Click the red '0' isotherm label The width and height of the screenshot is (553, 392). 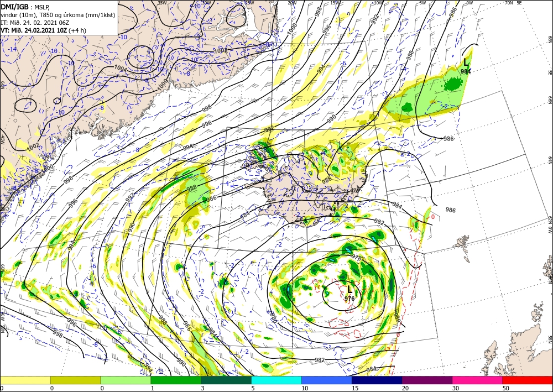pyautogui.click(x=433, y=217)
